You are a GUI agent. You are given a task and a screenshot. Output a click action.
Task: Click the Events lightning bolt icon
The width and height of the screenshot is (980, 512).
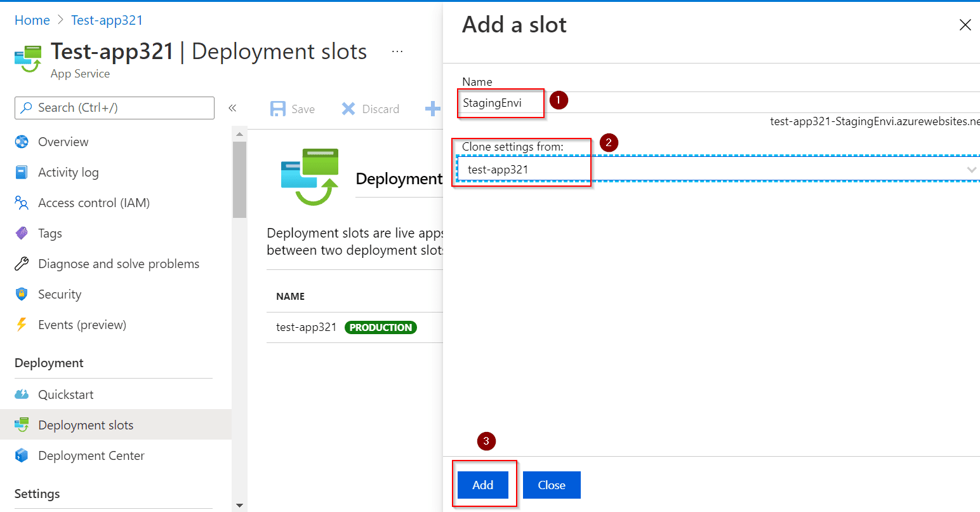click(22, 325)
